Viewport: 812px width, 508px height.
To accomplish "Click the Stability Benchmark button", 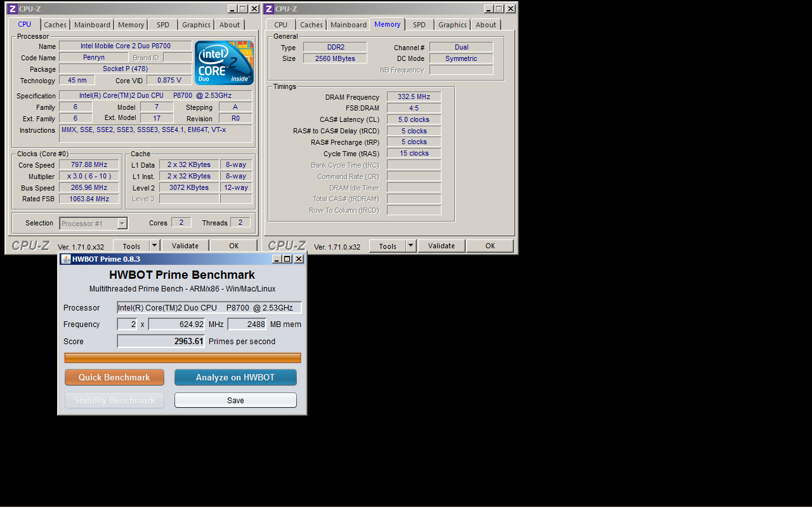I will click(x=114, y=400).
